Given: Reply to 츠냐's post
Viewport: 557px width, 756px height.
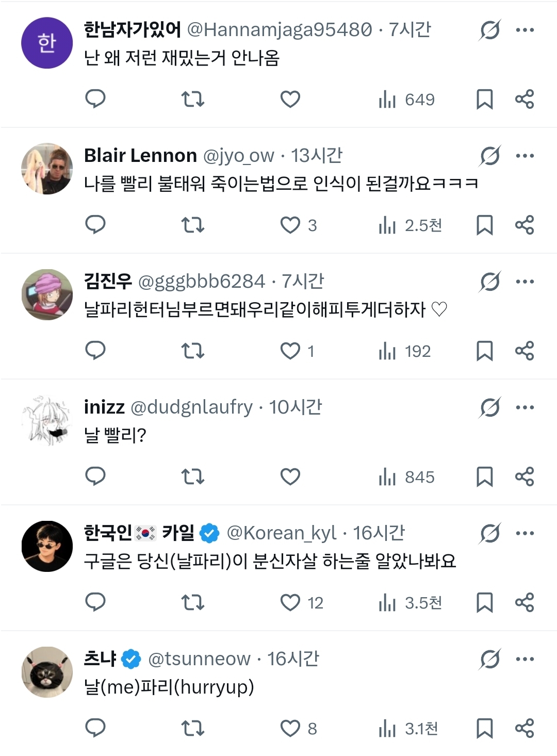Looking at the screenshot, I should [95, 728].
